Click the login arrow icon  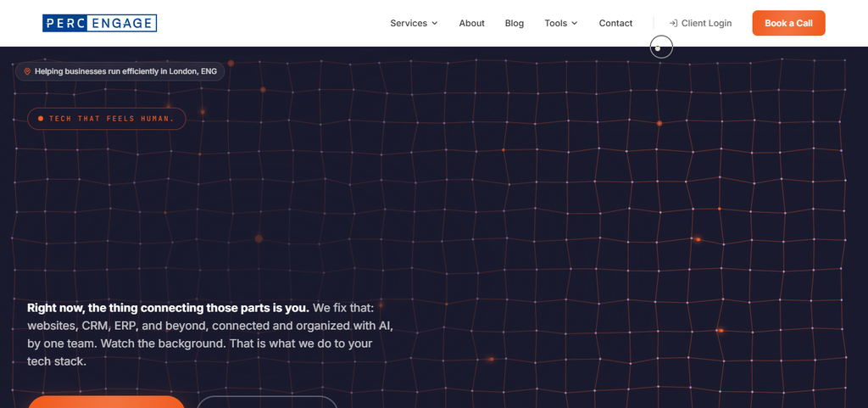click(673, 23)
